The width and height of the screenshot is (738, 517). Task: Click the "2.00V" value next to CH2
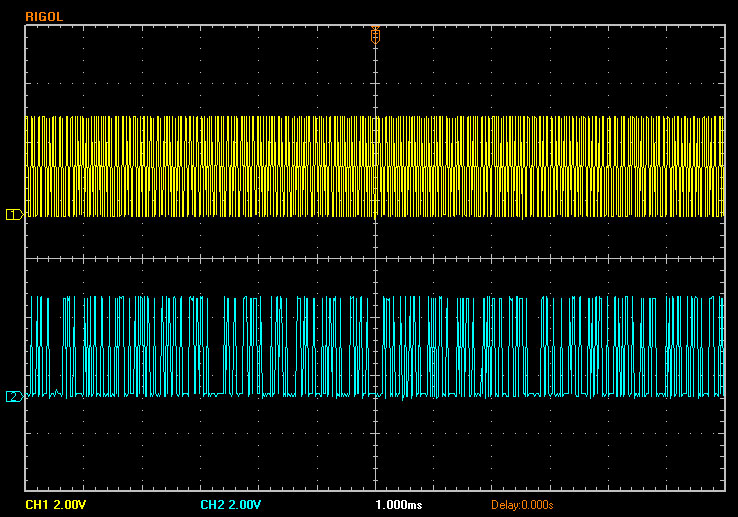(246, 504)
